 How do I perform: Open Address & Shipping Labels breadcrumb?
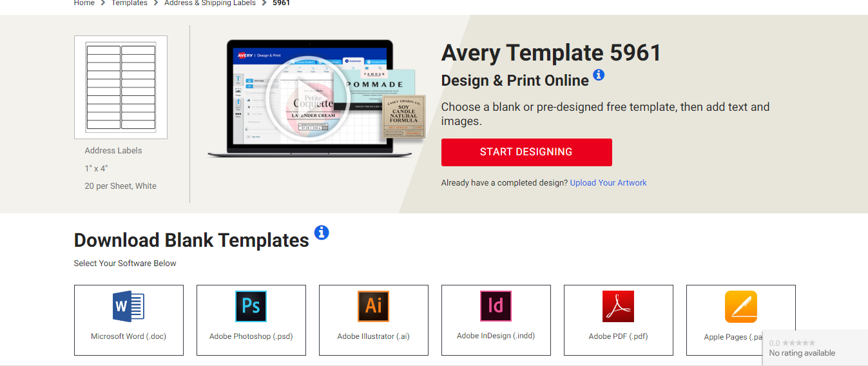[x=210, y=3]
